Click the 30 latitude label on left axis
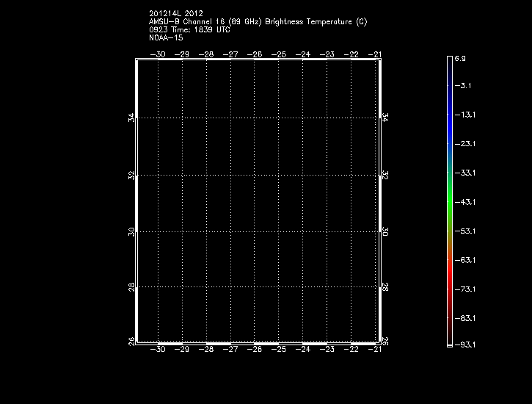Screen dimensions: 532x404 tap(131, 231)
